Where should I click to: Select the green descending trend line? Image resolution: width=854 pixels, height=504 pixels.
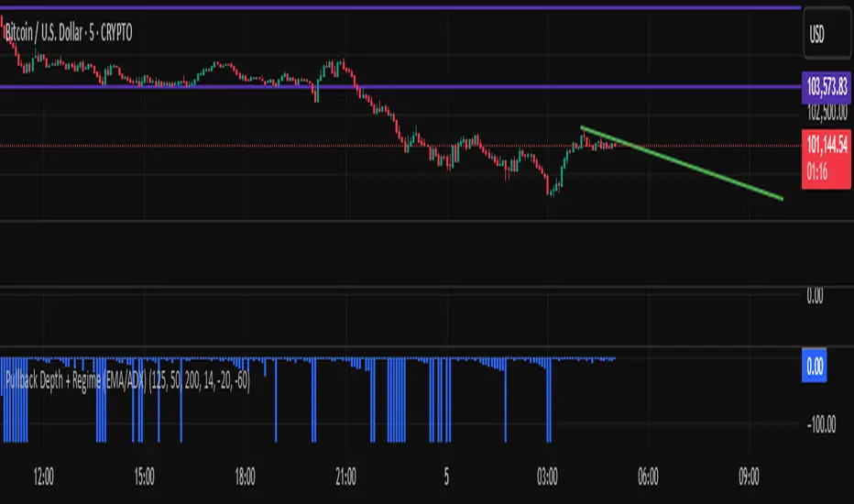tap(682, 163)
